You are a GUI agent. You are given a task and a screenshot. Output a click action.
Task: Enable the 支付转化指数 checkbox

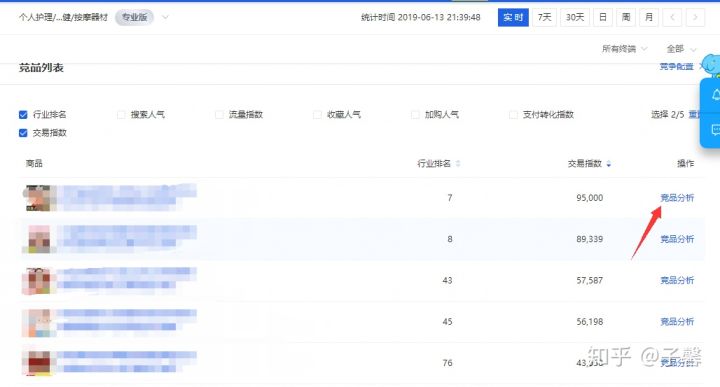513,114
